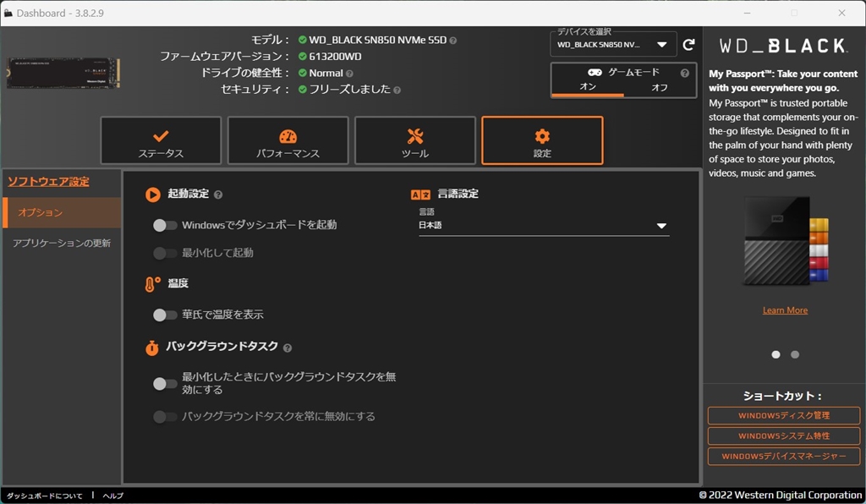Click the help icon beside バックグラウンドタスク
Viewport: 866px width, 504px height.
(288, 348)
